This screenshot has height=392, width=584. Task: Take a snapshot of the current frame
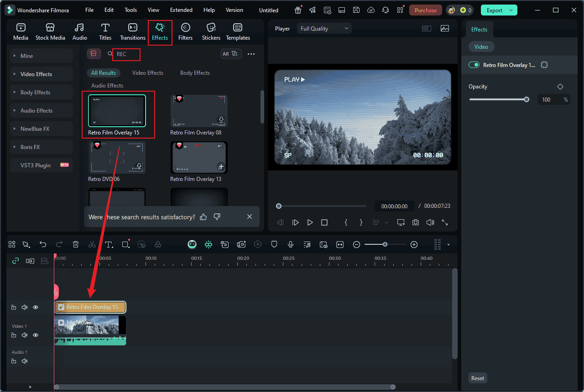415,222
